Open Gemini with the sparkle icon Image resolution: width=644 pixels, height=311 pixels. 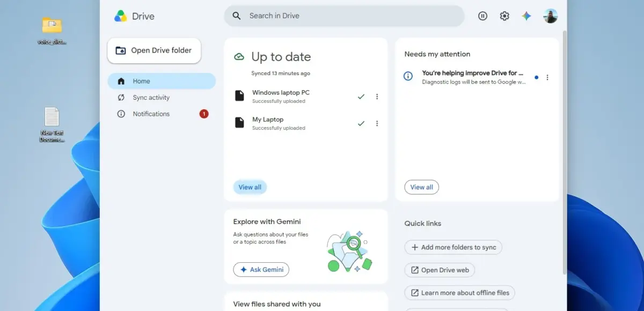click(x=526, y=16)
